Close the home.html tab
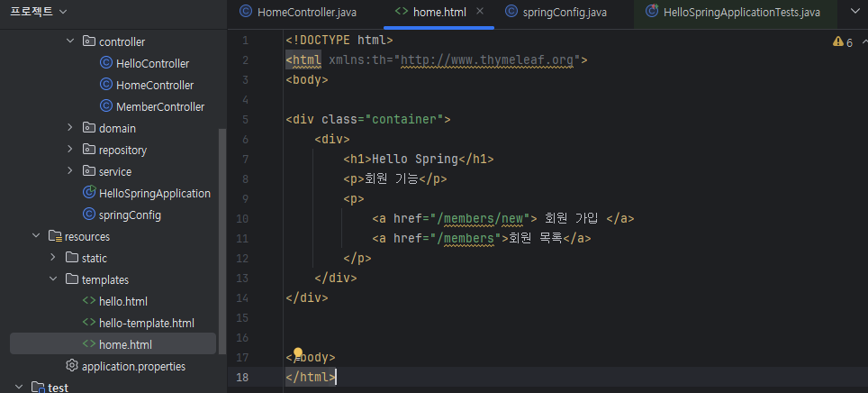 (480, 11)
